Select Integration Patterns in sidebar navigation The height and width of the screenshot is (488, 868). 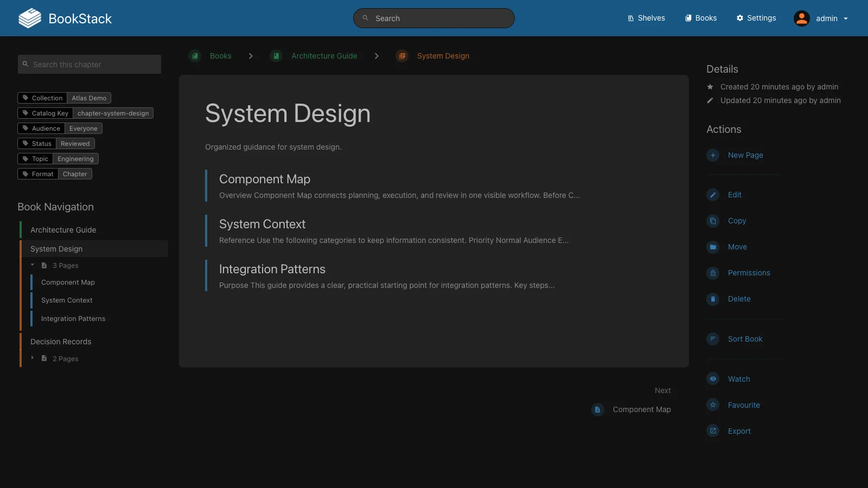[73, 319]
